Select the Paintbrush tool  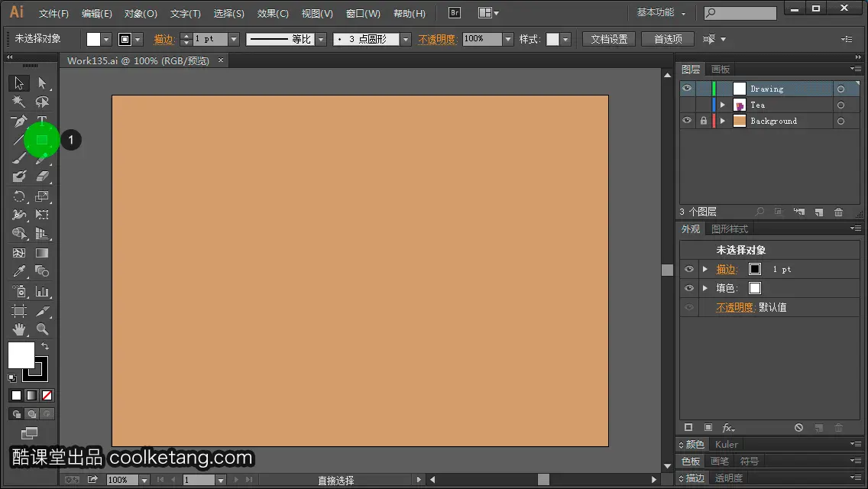pos(19,158)
